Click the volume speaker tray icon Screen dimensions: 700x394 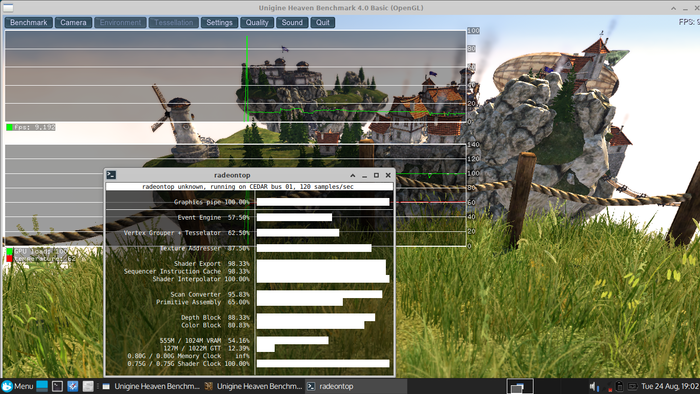tap(593, 386)
